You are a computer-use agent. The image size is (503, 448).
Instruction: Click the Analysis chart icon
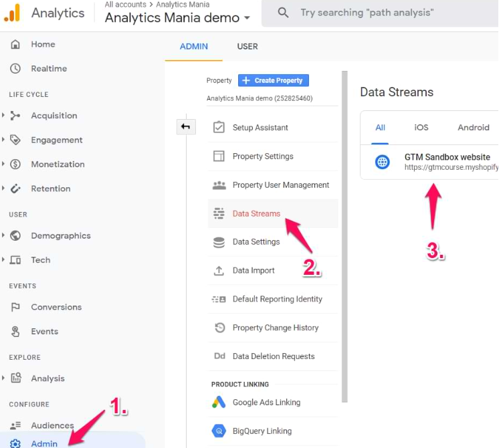click(16, 378)
